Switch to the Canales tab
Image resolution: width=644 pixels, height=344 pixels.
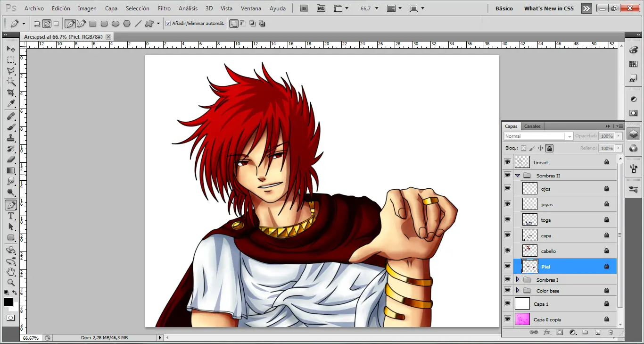(533, 126)
